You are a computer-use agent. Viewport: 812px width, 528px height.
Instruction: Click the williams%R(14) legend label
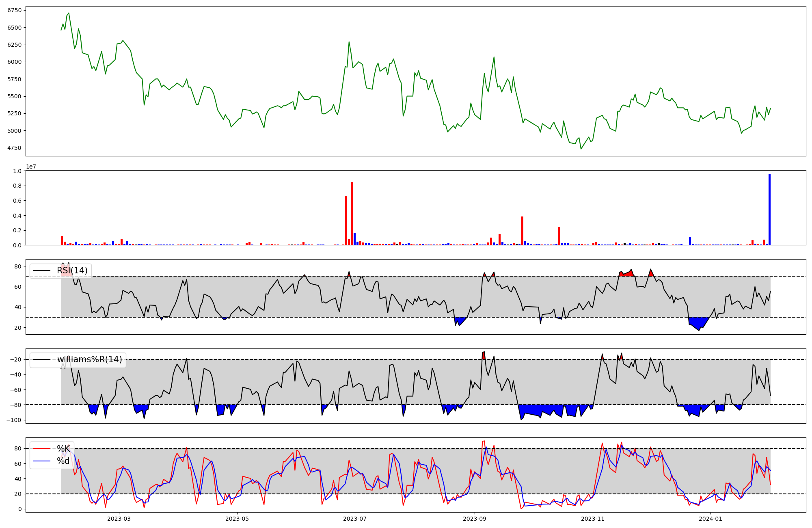point(89,359)
